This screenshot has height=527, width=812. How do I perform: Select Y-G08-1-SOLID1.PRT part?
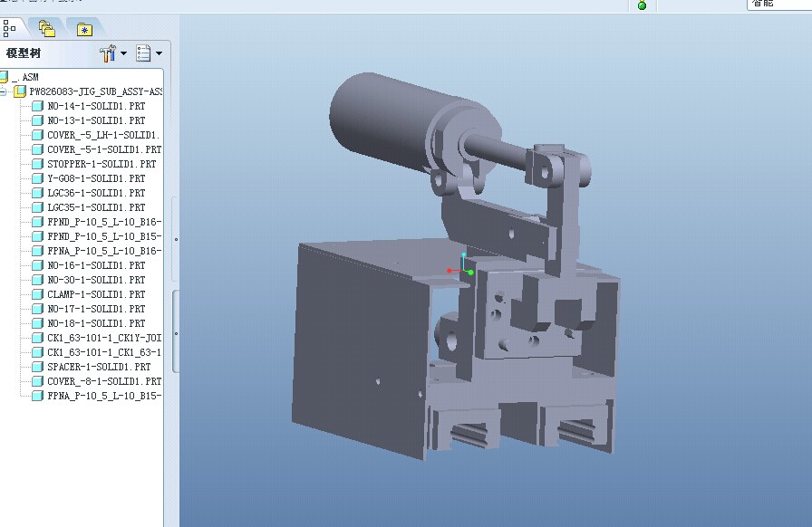coord(86,177)
